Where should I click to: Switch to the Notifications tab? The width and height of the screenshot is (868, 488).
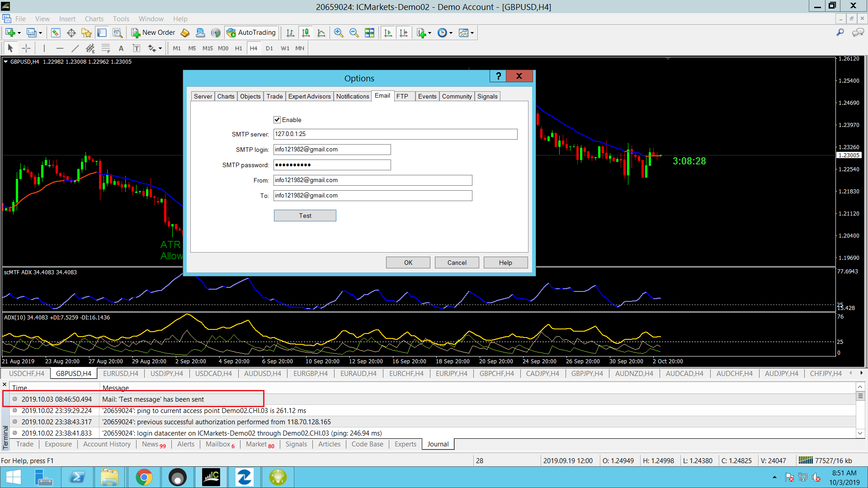click(352, 96)
